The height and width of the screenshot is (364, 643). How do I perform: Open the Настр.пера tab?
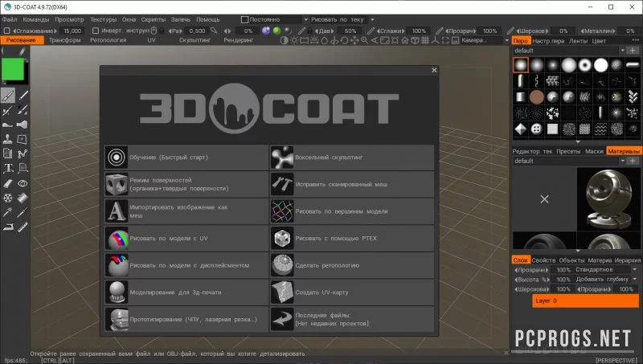(x=548, y=41)
